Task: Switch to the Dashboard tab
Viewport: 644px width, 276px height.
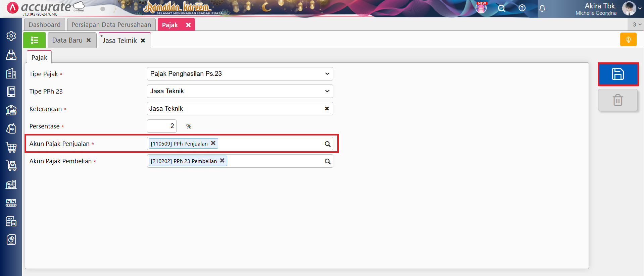Action: point(44,25)
